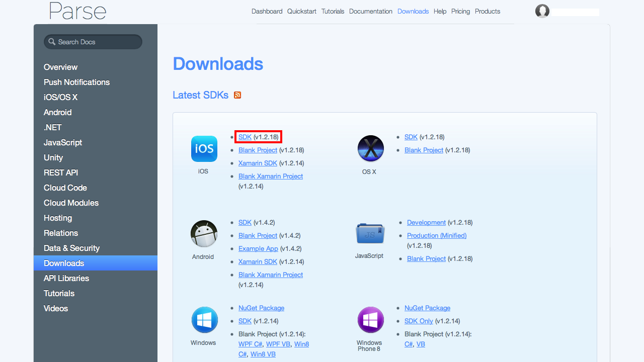Click the Parse logo
Image resolution: width=644 pixels, height=362 pixels.
[78, 11]
